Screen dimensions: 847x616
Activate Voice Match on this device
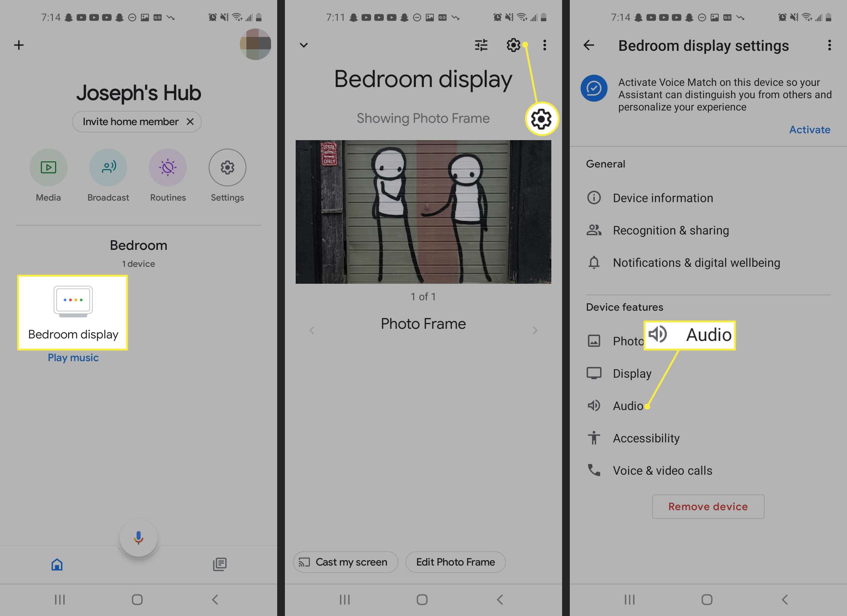tap(810, 129)
